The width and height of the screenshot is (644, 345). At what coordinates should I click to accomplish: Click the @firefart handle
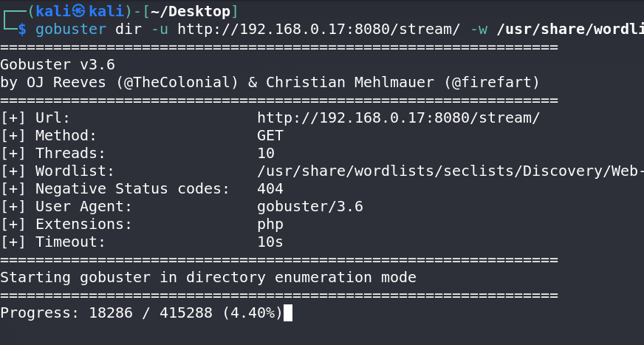[492, 82]
